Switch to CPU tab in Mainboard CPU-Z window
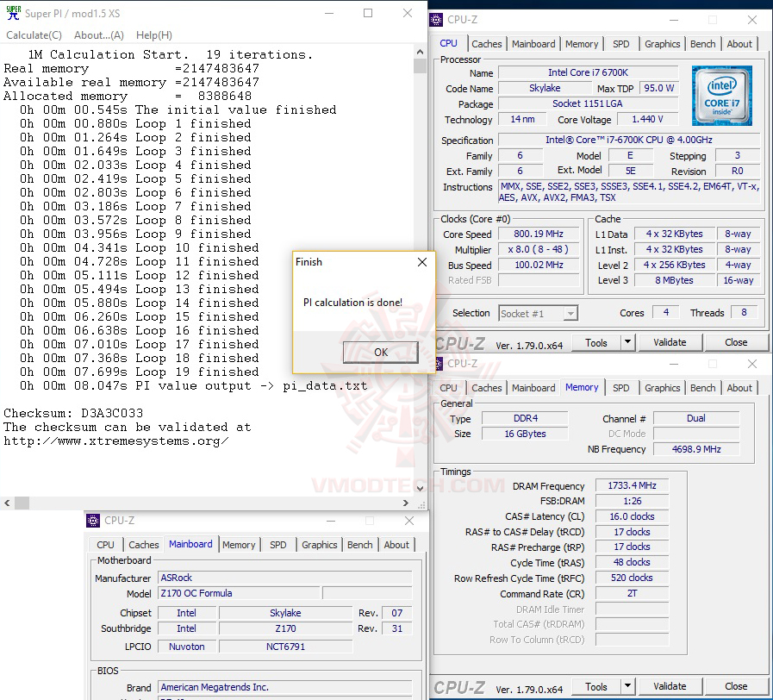The image size is (773, 700). 105,545
